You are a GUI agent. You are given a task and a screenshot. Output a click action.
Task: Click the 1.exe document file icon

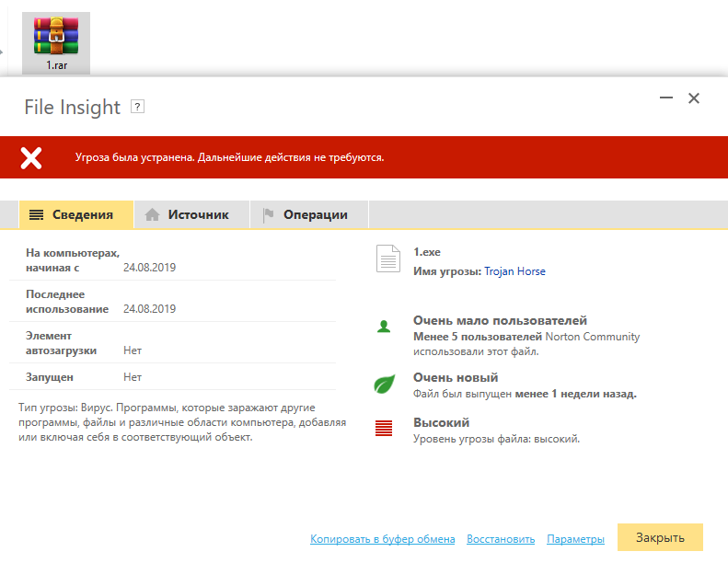tap(388, 259)
